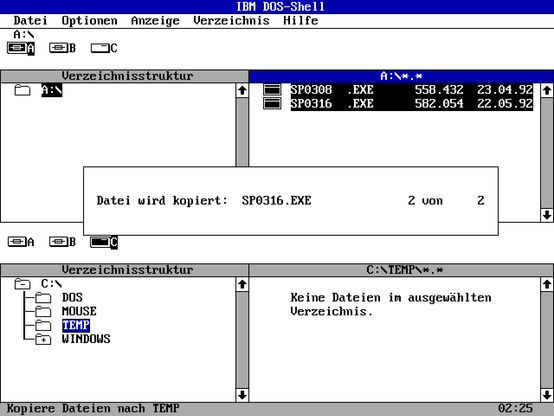554x416 pixels.
Task: Open the Verzeichnis menu
Action: pos(231,20)
